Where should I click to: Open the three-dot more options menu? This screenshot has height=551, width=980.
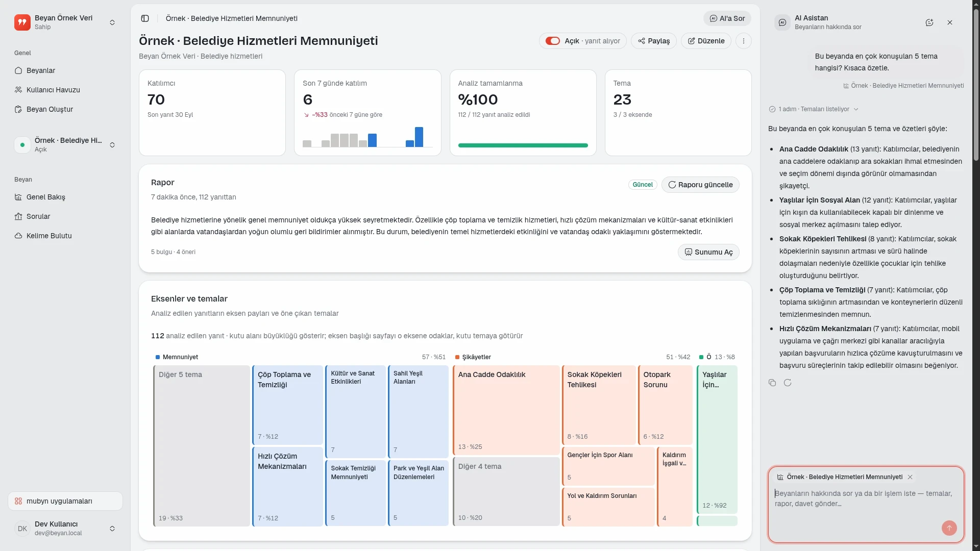[x=744, y=41]
